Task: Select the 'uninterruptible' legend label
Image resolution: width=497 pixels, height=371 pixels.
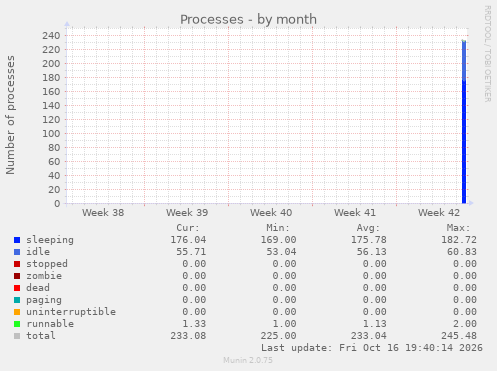Action: (x=71, y=312)
